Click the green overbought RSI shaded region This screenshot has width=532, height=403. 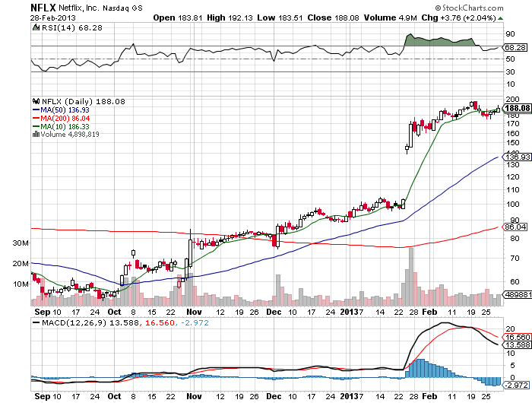(x=438, y=41)
